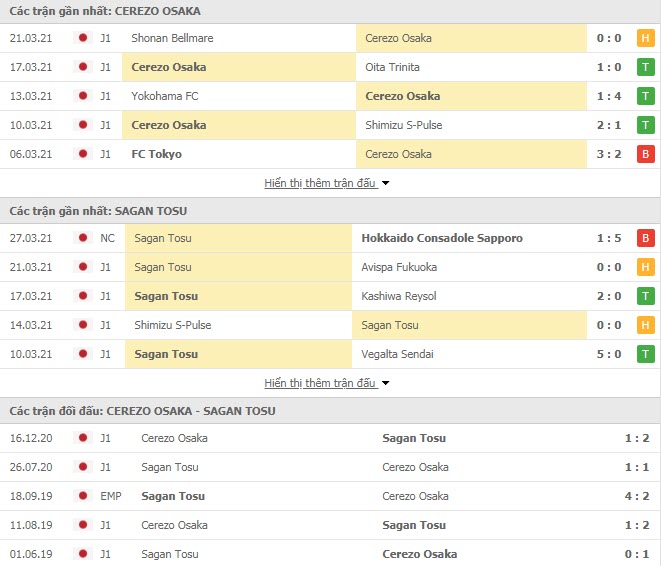The width and height of the screenshot is (661, 566).
Task: Click Japan flag on 18.09.19 EMP row
Action: [83, 496]
